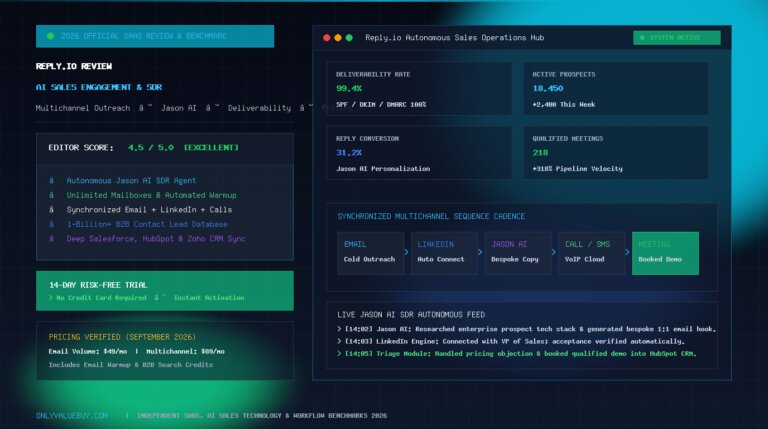Click the chevron after the LINKEDIN step
768x429 pixels.
(480, 252)
